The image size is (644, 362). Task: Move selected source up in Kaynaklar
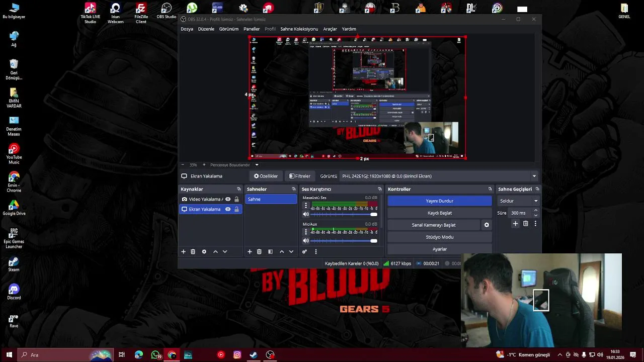coord(215,251)
